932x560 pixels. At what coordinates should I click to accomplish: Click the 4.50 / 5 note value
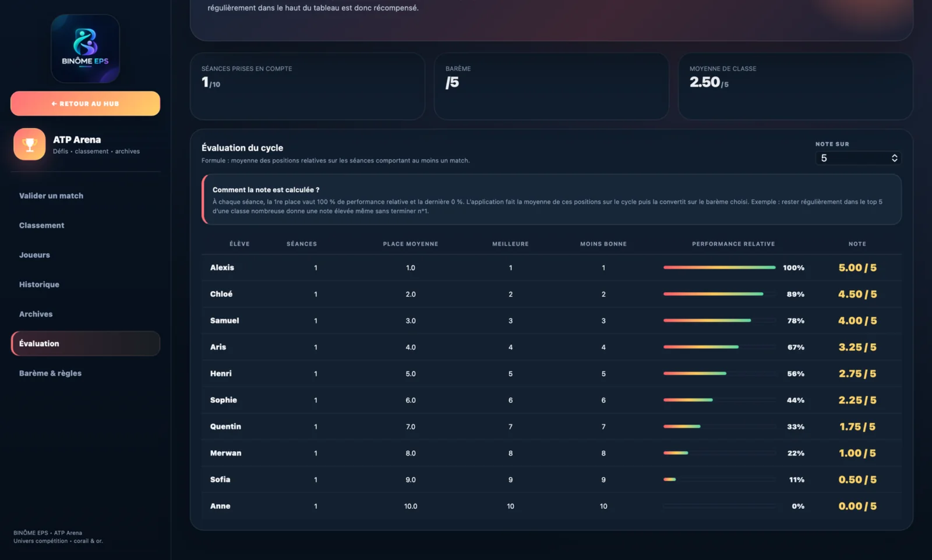[x=857, y=294]
